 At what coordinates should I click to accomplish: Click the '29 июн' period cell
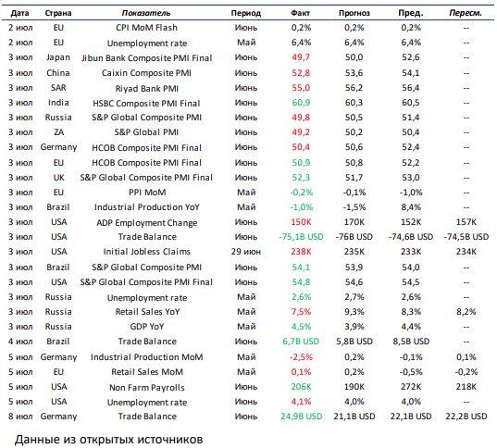tap(245, 252)
